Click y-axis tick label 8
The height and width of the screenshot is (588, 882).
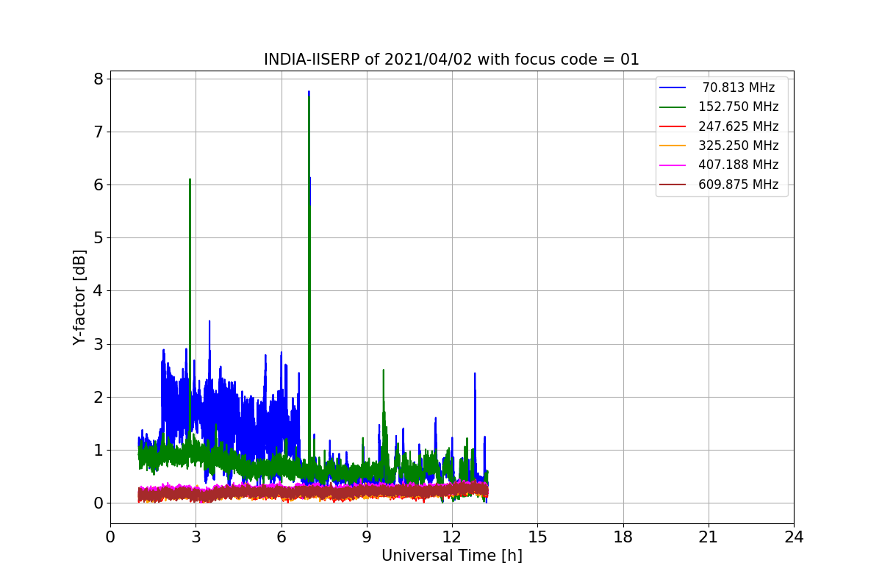coord(99,79)
